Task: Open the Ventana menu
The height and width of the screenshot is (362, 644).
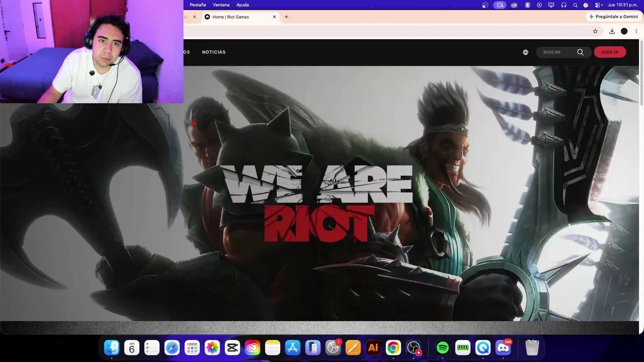Action: [221, 5]
